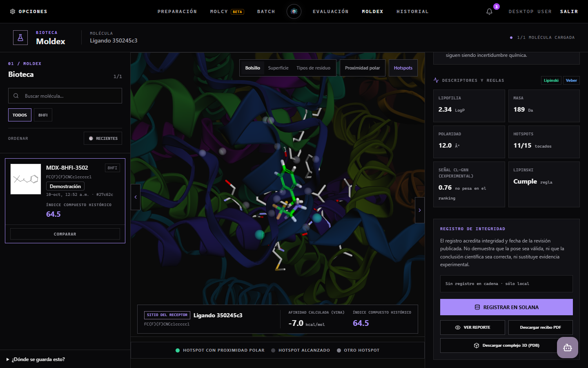Click the Bioteca flask icon
588x368 pixels.
(x=20, y=38)
